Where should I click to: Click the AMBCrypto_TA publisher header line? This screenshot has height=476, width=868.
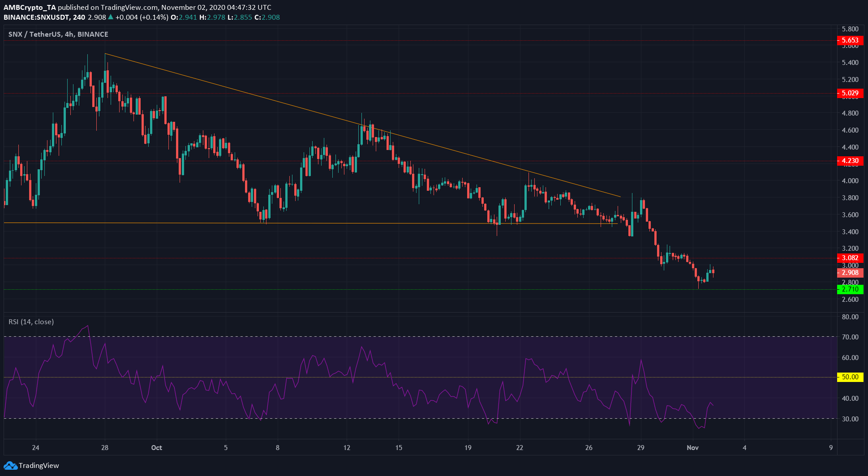(137, 7)
